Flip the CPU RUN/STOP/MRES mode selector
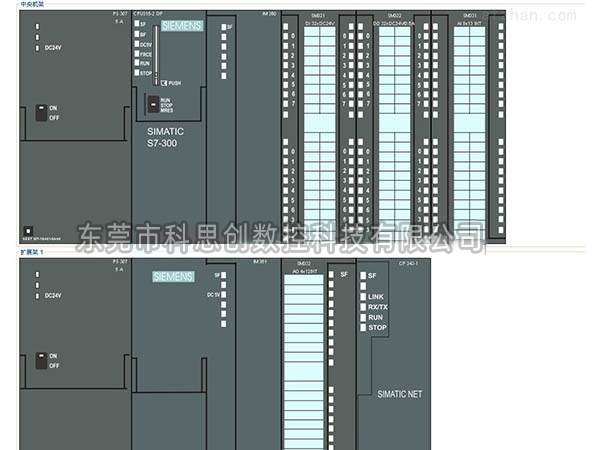Screen dimensions: 600x450 (x=153, y=104)
